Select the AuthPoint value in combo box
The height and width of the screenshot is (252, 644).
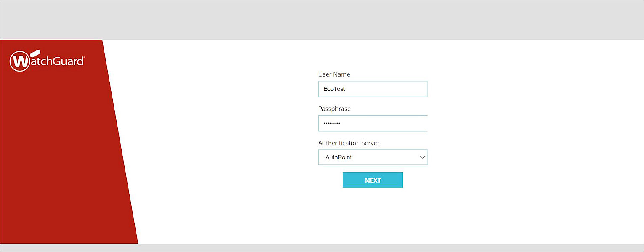[338, 157]
